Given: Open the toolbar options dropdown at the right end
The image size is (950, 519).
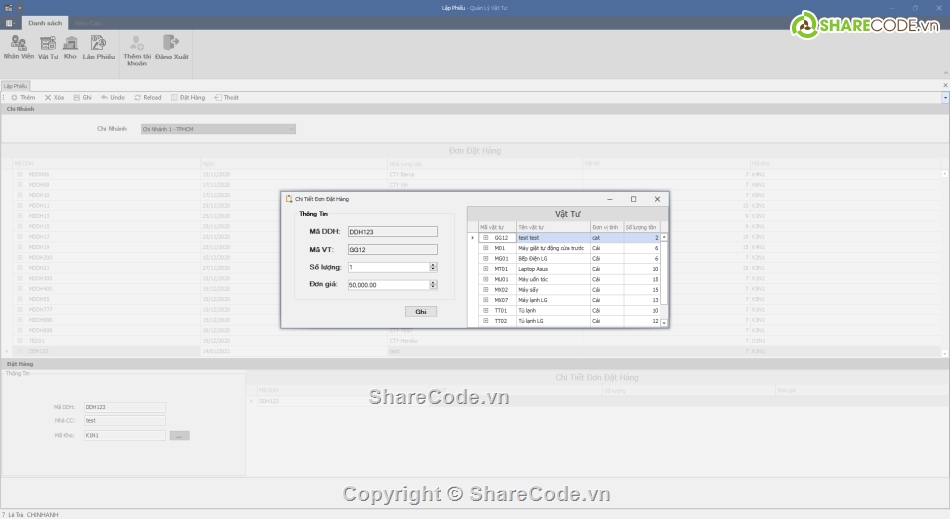Looking at the screenshot, I should coord(945,98).
